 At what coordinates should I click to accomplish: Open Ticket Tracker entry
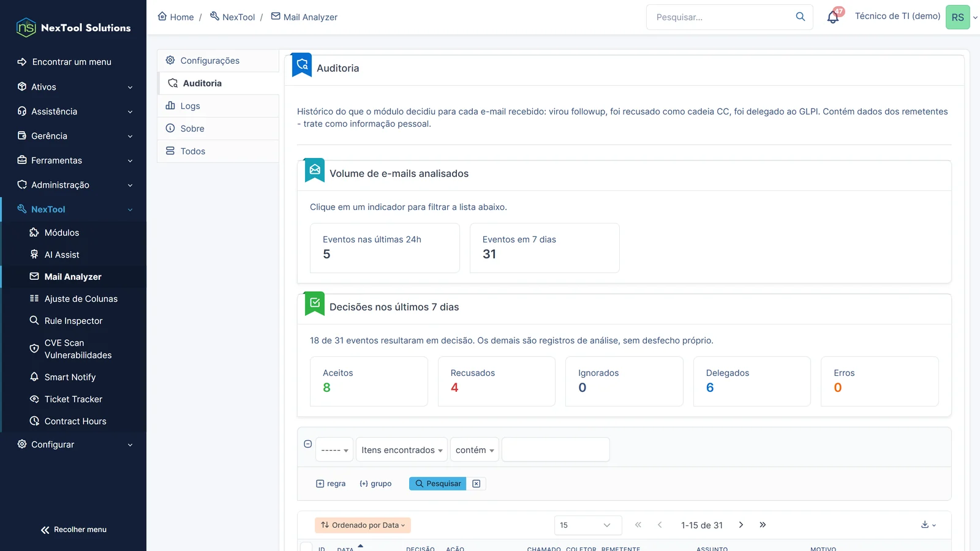tap(73, 399)
